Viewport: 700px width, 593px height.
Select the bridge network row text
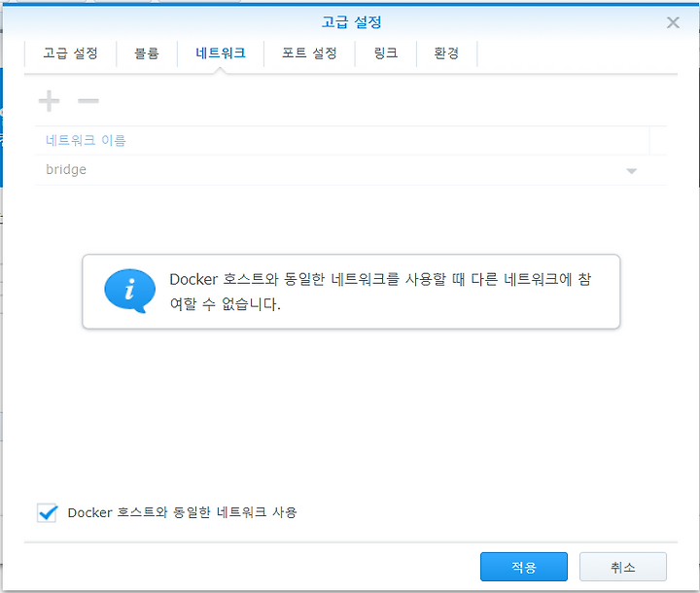tap(66, 170)
